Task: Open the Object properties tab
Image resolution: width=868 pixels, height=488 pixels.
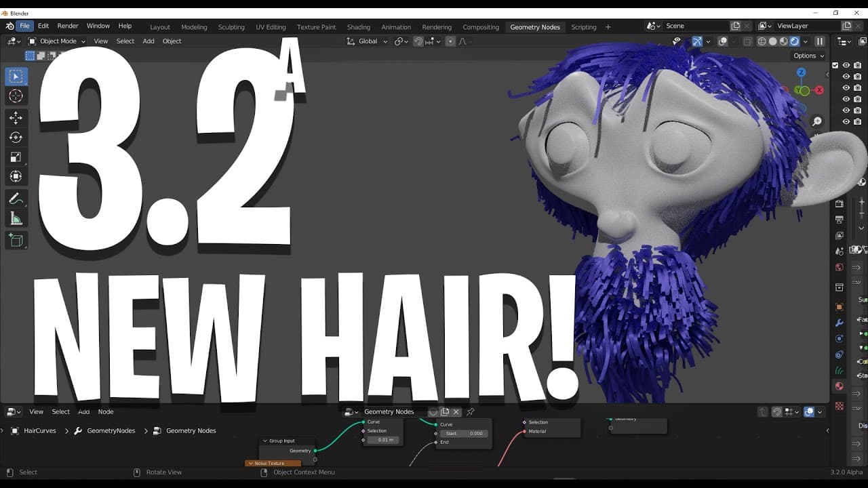Action: [x=840, y=307]
